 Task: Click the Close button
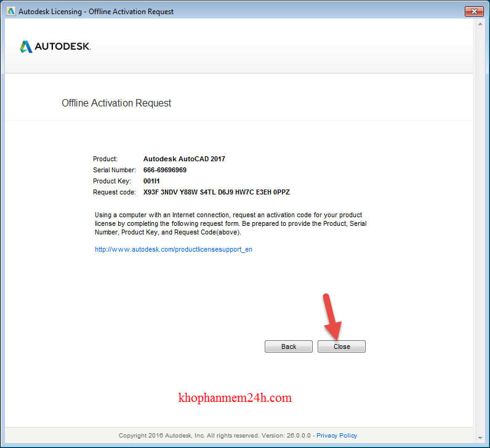341,346
